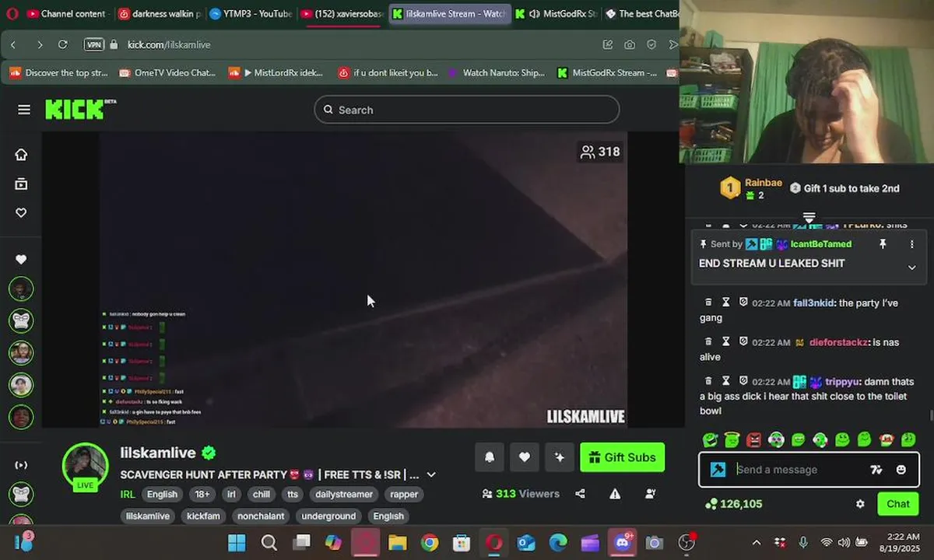Image resolution: width=934 pixels, height=560 pixels.
Task: Click the angry red emote in the quick emotes row
Action: 753,440
